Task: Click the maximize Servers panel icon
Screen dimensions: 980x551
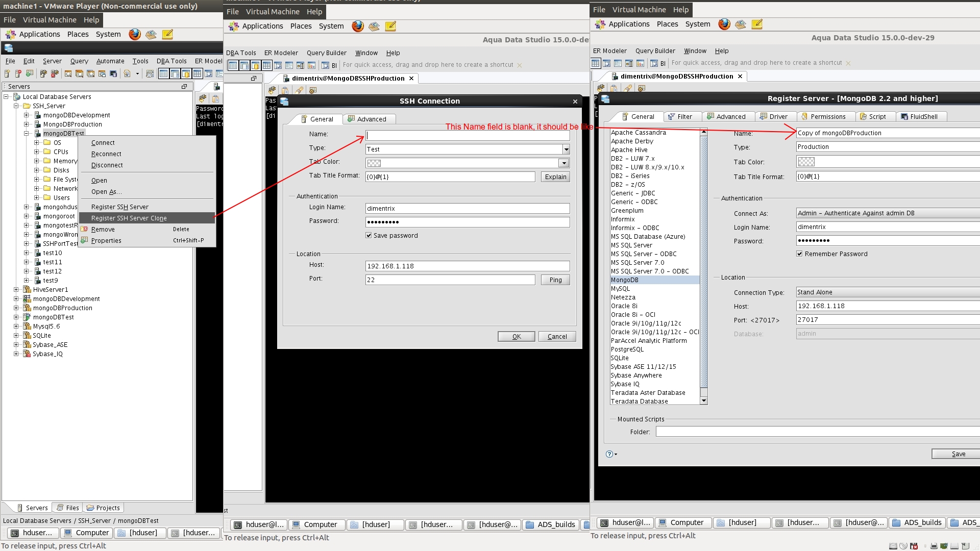Action: point(184,87)
